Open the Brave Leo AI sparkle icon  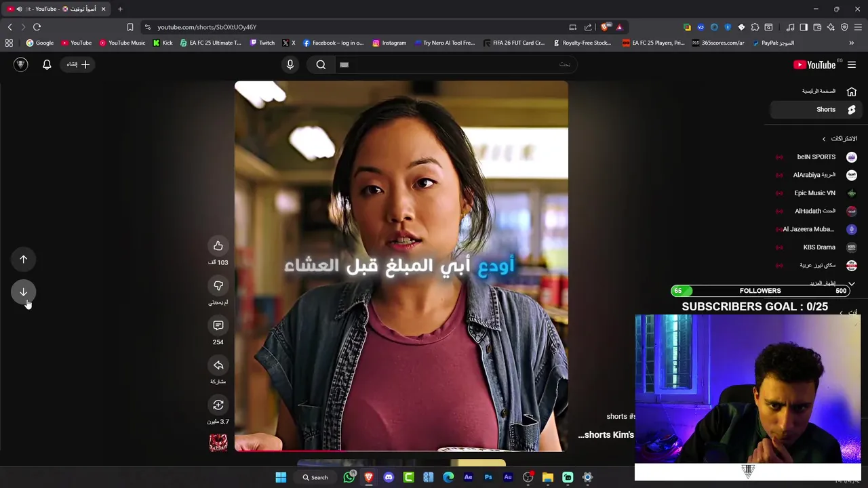point(831,27)
